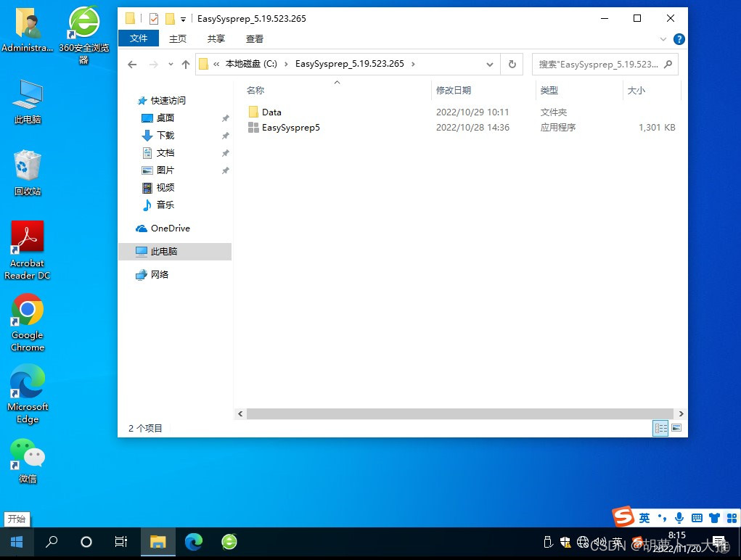Sort by the 类型 column header

coord(549,90)
